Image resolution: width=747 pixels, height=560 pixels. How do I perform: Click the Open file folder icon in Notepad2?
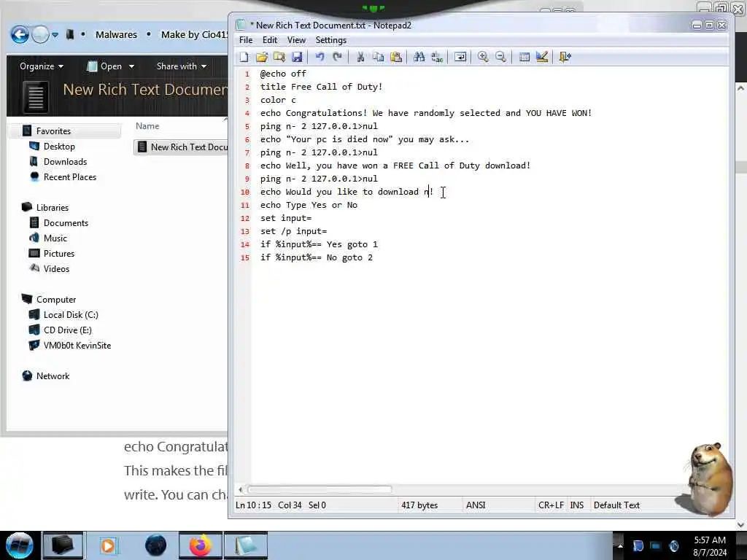[262, 57]
